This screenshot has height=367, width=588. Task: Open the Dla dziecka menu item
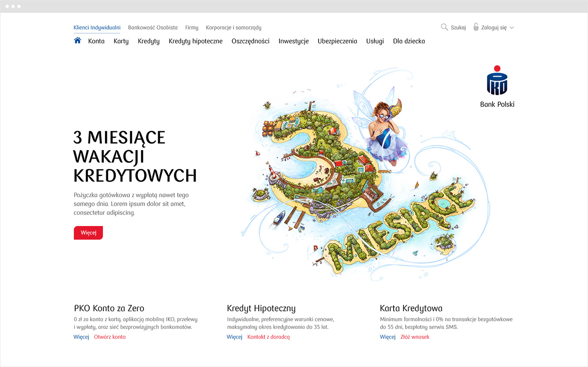pos(409,41)
